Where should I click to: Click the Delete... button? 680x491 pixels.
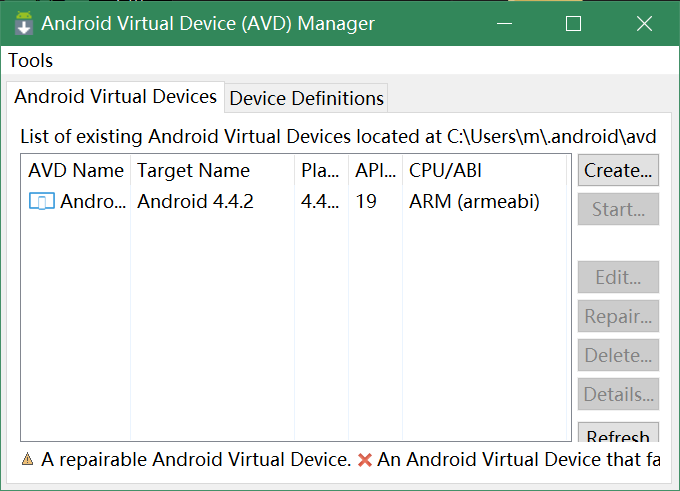pyautogui.click(x=618, y=355)
